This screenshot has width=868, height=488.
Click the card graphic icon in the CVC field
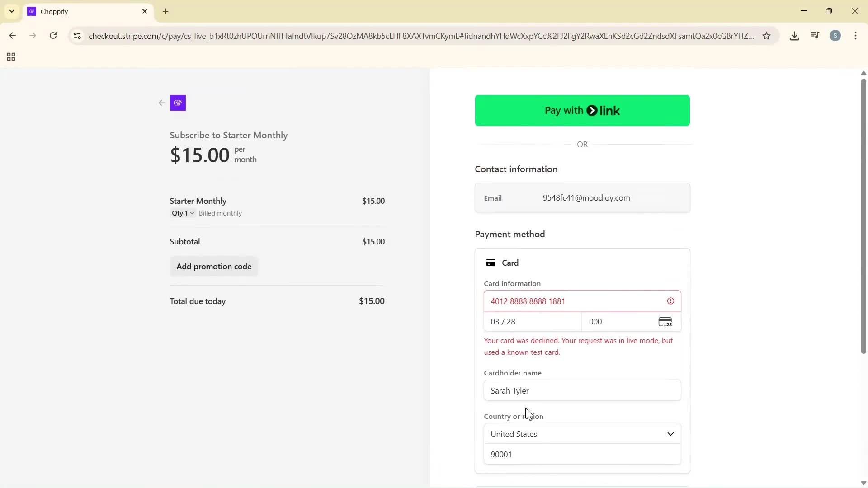665,322
